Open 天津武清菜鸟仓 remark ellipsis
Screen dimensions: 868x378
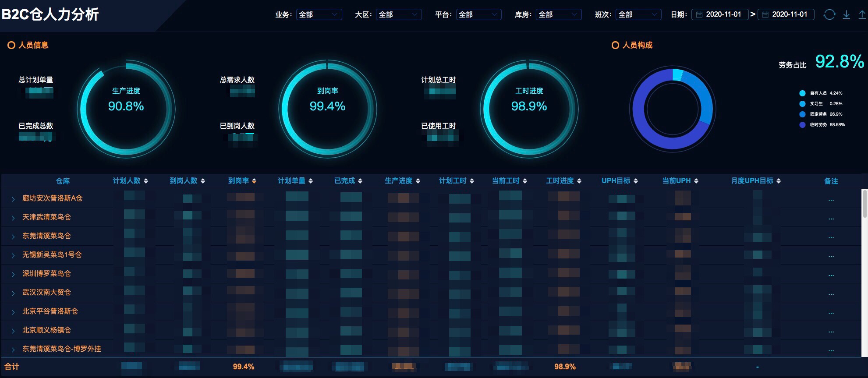click(831, 218)
